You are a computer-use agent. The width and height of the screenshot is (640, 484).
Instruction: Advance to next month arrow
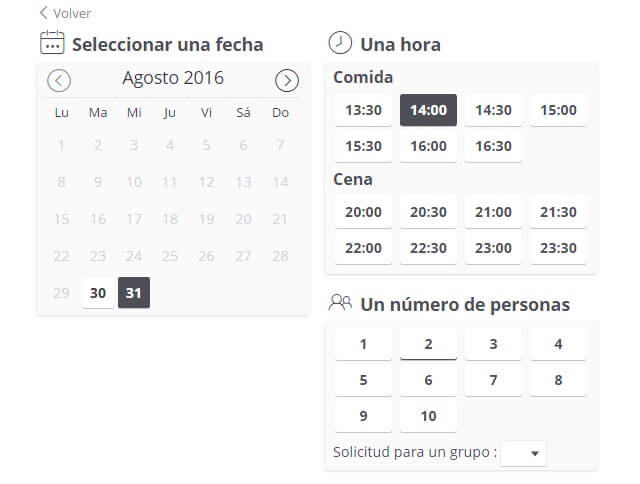click(287, 80)
